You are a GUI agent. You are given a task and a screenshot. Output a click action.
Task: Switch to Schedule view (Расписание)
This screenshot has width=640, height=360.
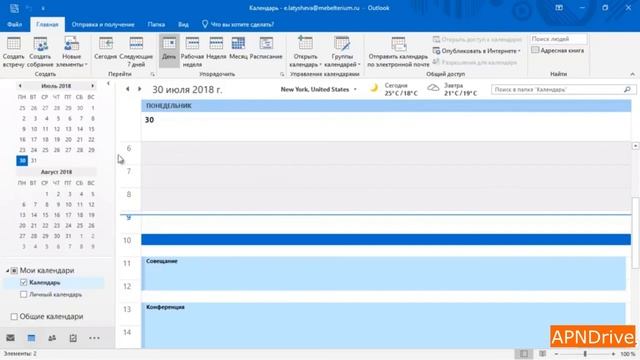(266, 49)
